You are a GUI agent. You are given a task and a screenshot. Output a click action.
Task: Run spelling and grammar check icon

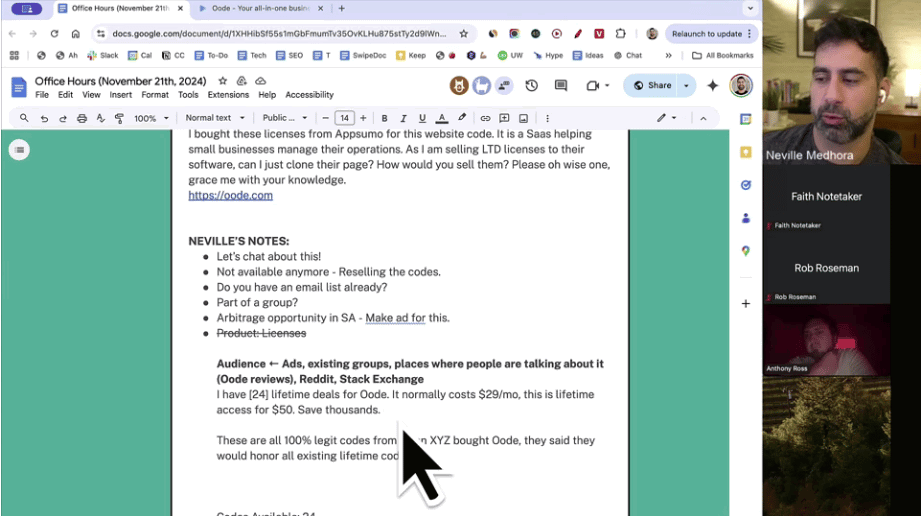pyautogui.click(x=101, y=118)
